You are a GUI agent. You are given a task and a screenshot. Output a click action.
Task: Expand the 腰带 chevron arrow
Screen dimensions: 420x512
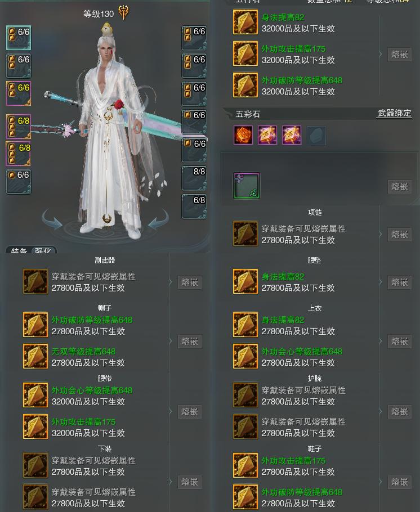[x=171, y=411]
